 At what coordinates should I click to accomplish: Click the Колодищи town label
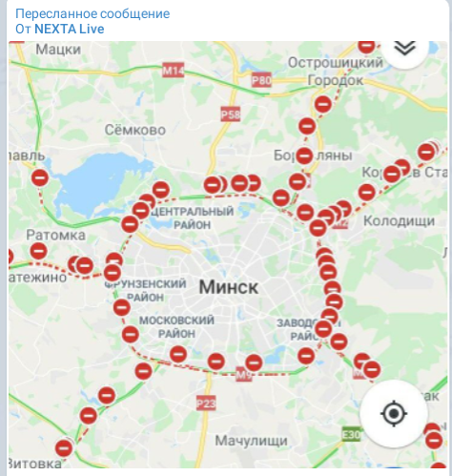399,220
